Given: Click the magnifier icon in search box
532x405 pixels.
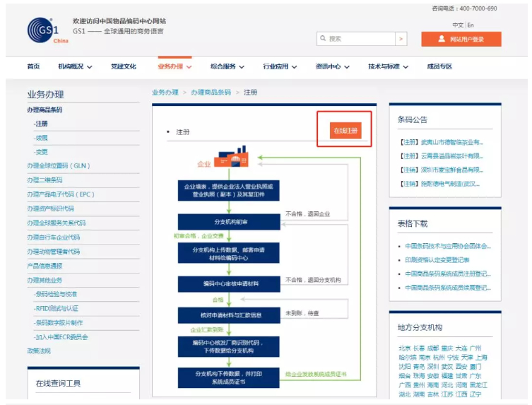Looking at the screenshot, I should click(323, 40).
